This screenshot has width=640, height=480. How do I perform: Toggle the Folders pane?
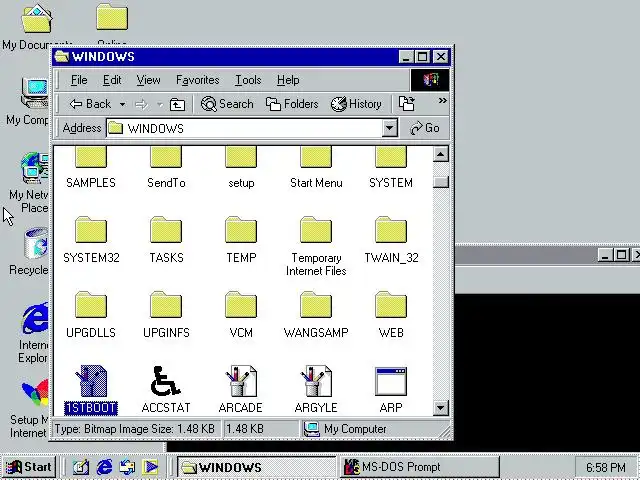pos(292,104)
